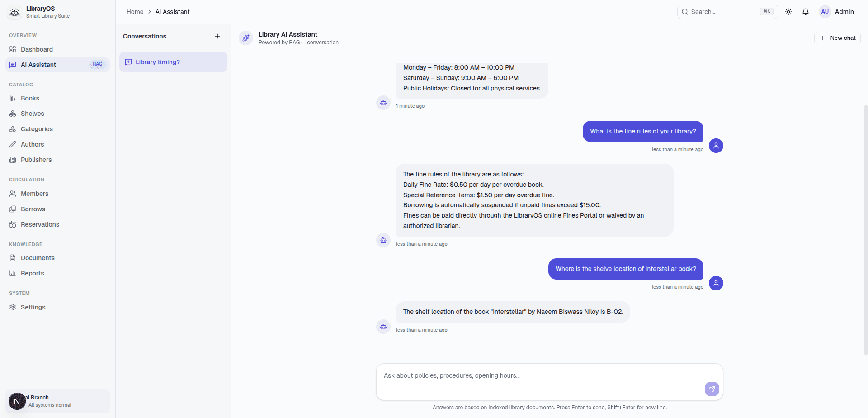This screenshot has width=868, height=418.
Task: Click the Admin username label
Action: coord(844,12)
